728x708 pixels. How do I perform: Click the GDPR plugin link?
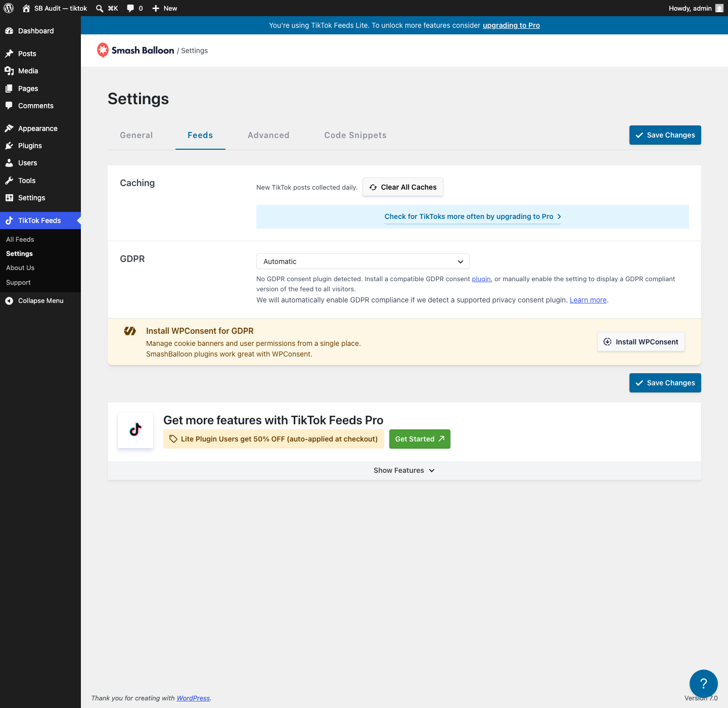click(x=481, y=279)
